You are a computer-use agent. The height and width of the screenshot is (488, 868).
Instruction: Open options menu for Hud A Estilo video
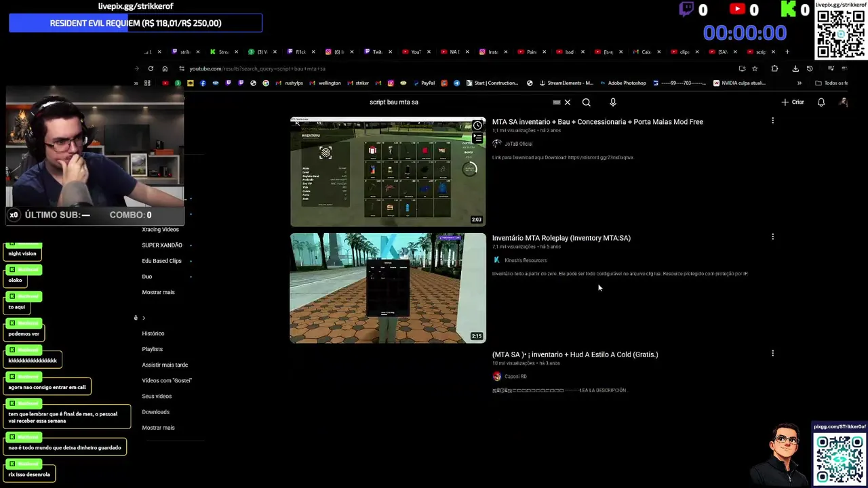[x=772, y=353]
